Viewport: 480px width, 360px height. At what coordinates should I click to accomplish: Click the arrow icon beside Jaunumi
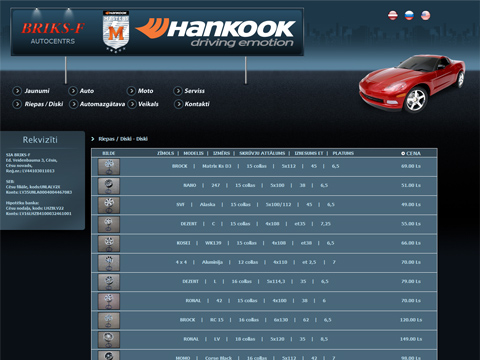click(x=17, y=91)
